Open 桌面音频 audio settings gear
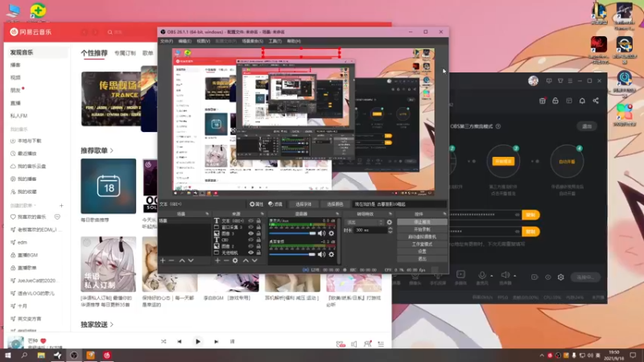Viewport: 644px width, 362px height. tap(332, 254)
